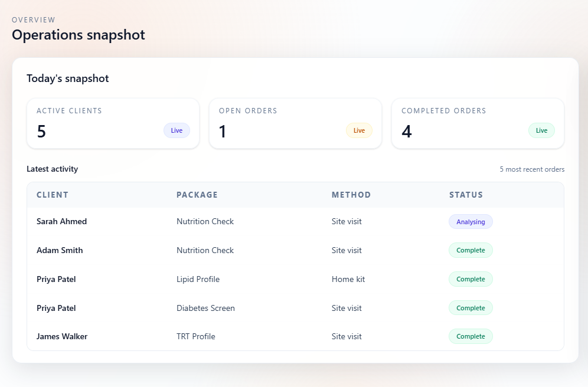
Task: Open the Completed Orders stat card
Action: coord(478,123)
